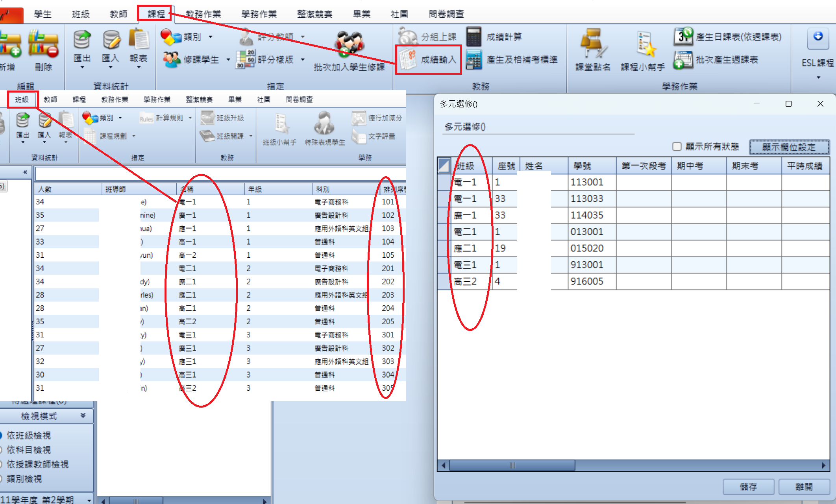
Task: Open 課程規劃 dropdown in class ribbon
Action: click(x=134, y=136)
